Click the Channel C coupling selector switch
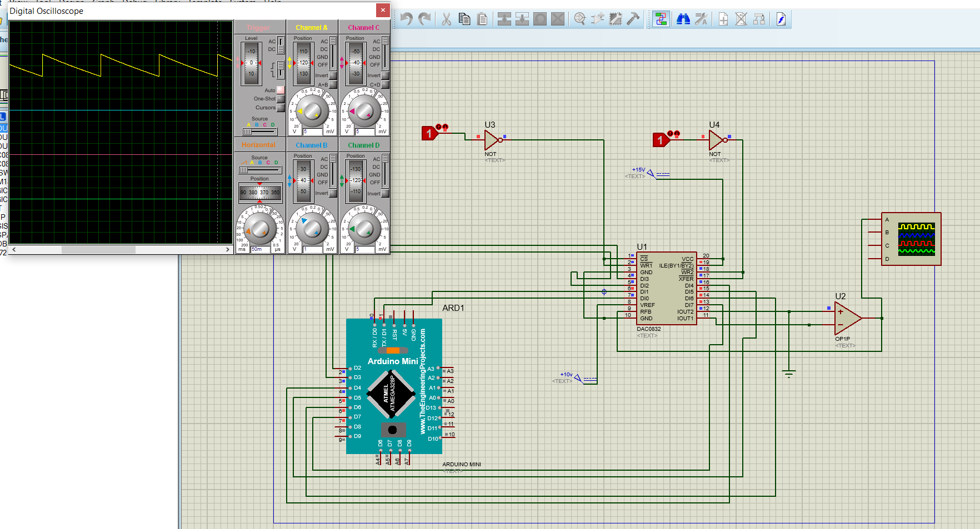 [385, 53]
